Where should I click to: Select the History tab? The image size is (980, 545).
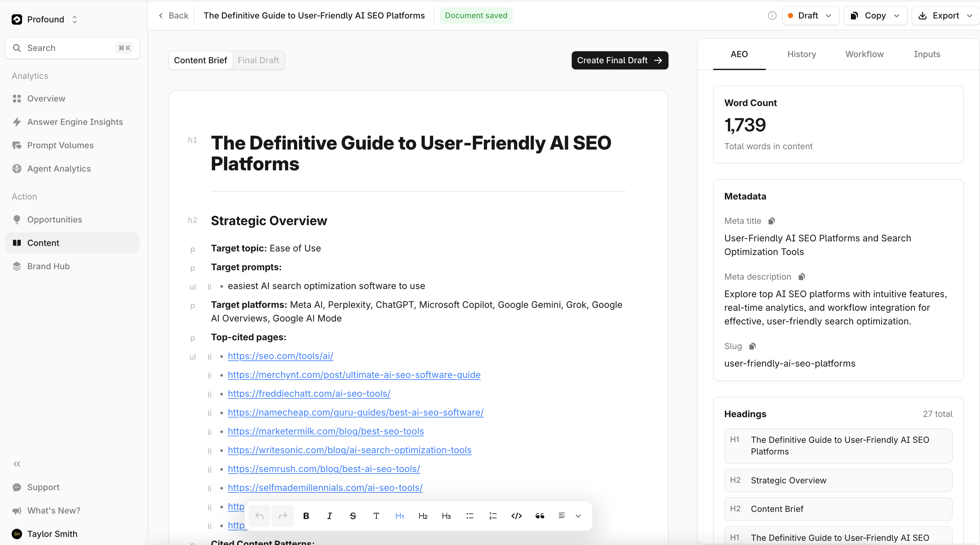(x=802, y=54)
